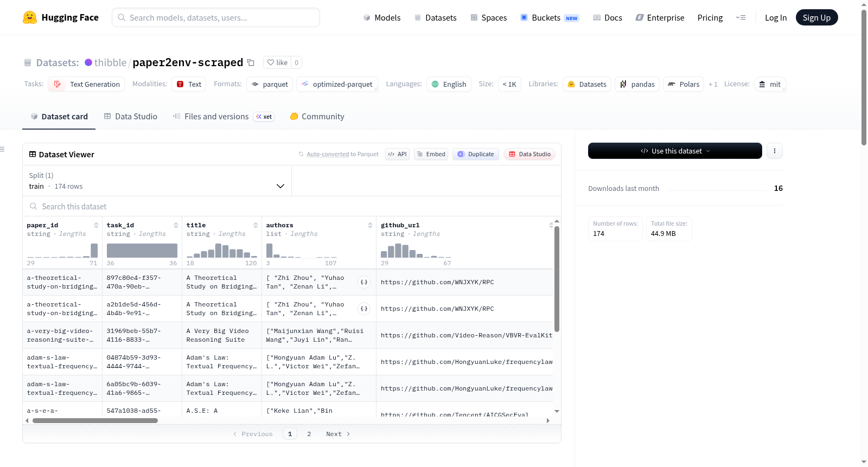
Task: Expand authors JSON in second RPC row
Action: click(x=364, y=309)
